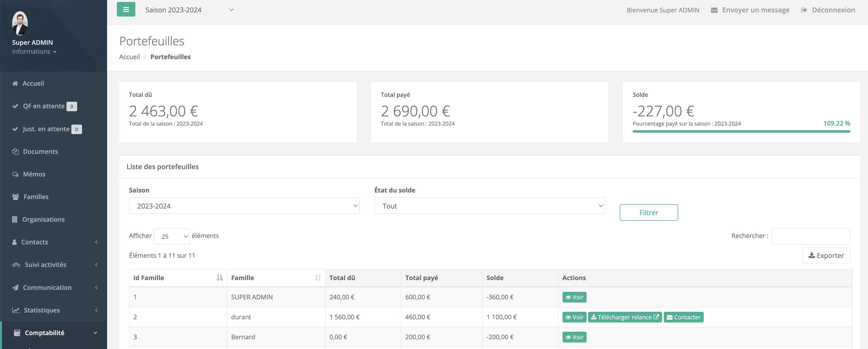Image resolution: width=868 pixels, height=349 pixels.
Task: Click the Super ADMIN avatar photo
Action: click(x=20, y=23)
